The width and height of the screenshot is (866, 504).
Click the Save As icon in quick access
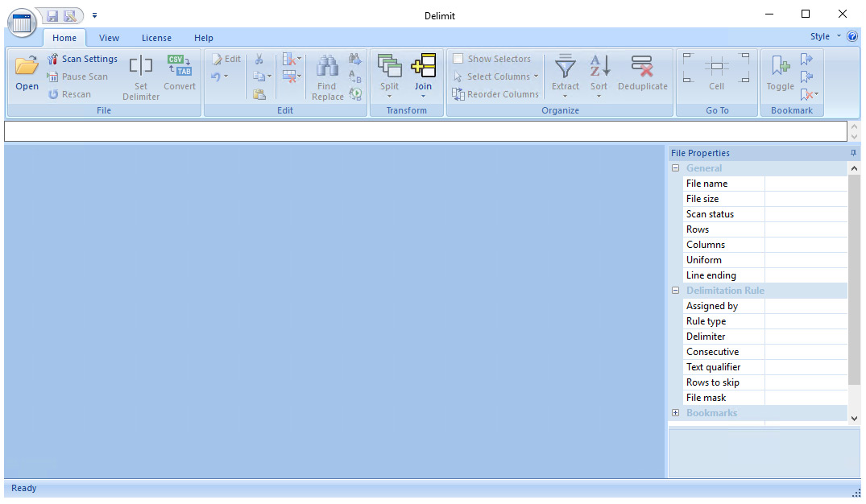pos(70,16)
